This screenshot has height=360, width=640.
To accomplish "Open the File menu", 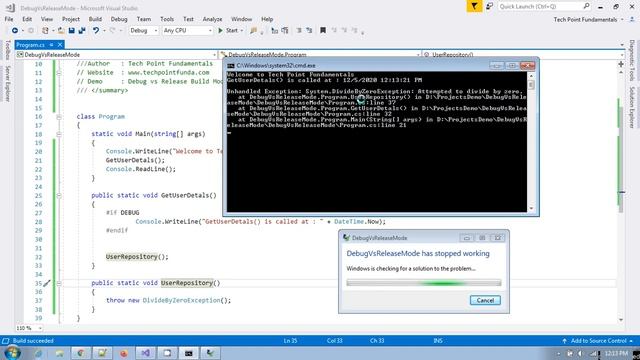I will (9, 19).
